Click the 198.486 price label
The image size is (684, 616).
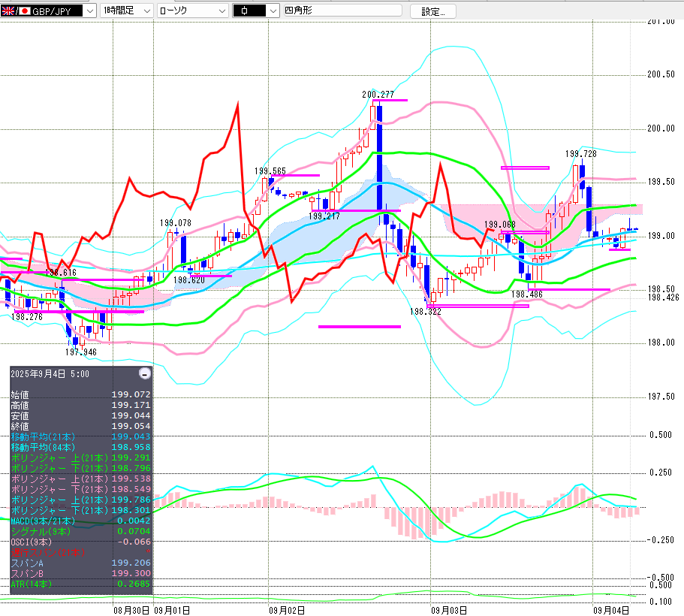(527, 294)
